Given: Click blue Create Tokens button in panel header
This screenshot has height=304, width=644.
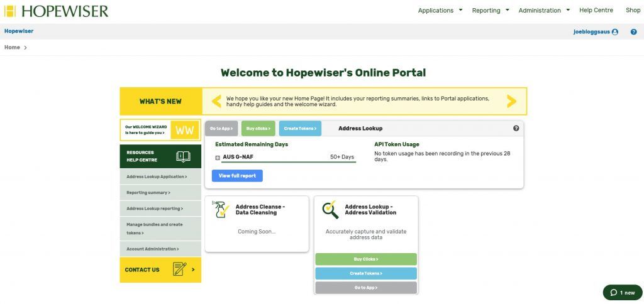Looking at the screenshot, I should [300, 128].
